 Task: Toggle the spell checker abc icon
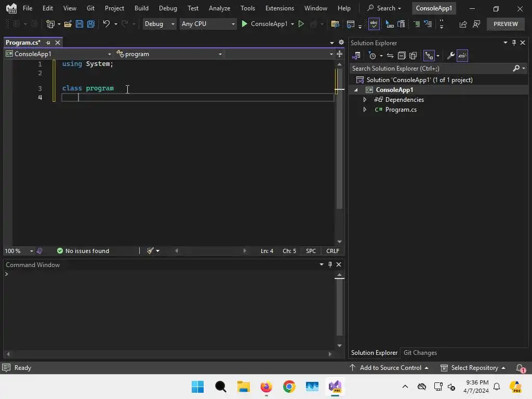coord(374,24)
